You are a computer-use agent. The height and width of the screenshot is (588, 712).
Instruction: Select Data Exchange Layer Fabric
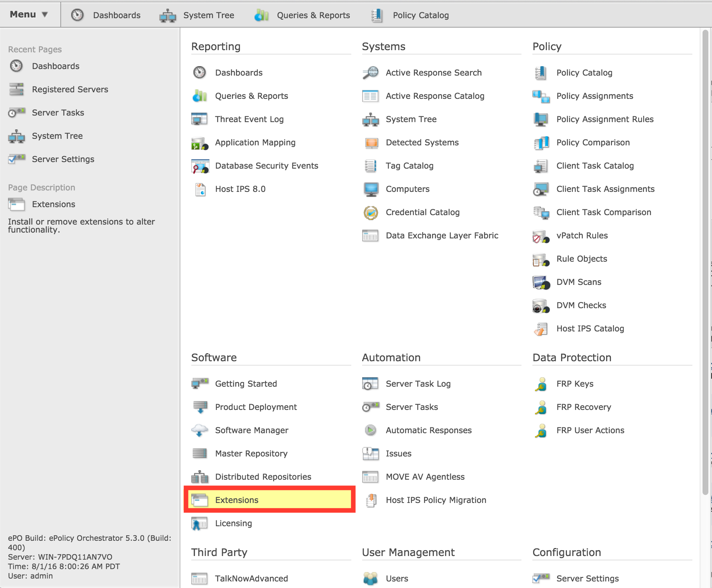(x=431, y=235)
